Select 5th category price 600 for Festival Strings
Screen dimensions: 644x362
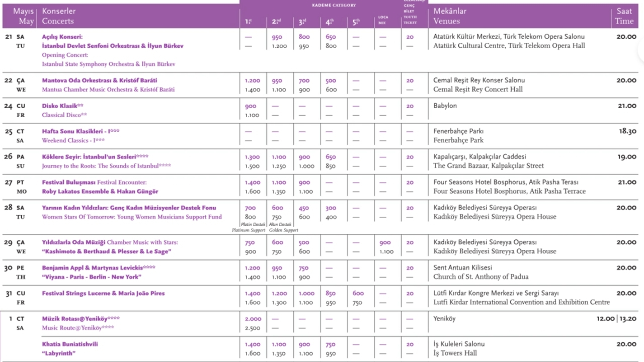[x=358, y=294]
